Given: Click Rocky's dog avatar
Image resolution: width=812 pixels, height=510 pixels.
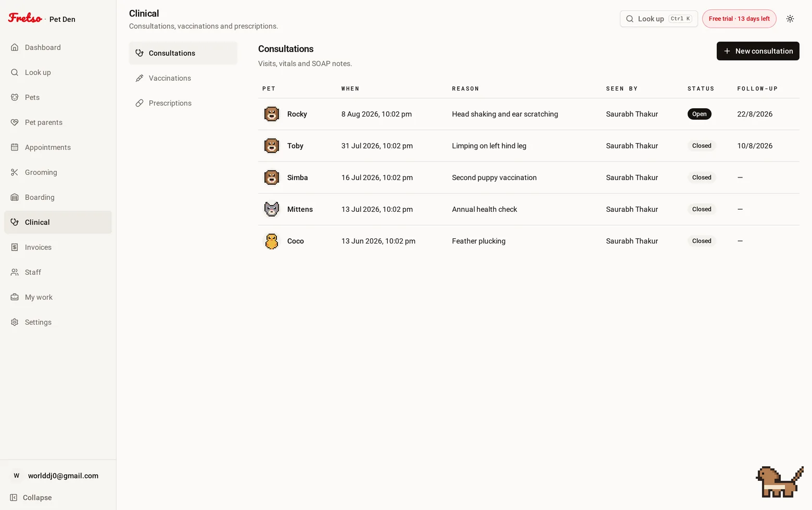Looking at the screenshot, I should pyautogui.click(x=272, y=114).
